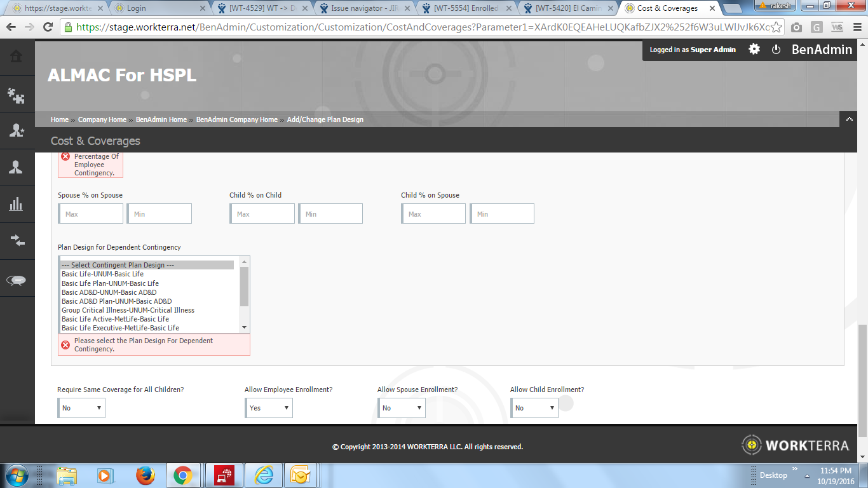The image size is (868, 488).
Task: Click the bar chart reports sidebar icon
Action: coord(17,204)
